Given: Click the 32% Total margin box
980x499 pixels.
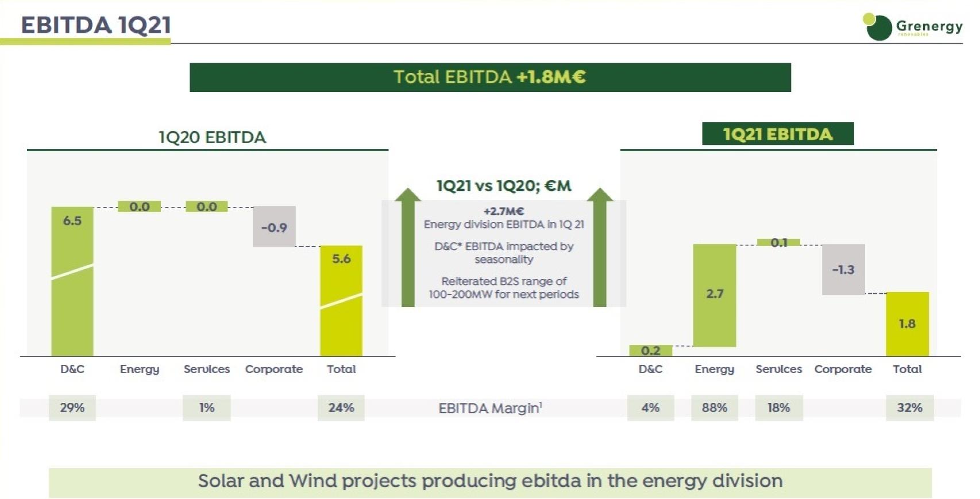Looking at the screenshot, I should 909,408.
